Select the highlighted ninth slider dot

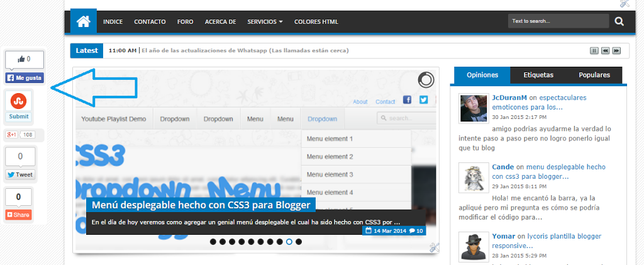click(289, 242)
